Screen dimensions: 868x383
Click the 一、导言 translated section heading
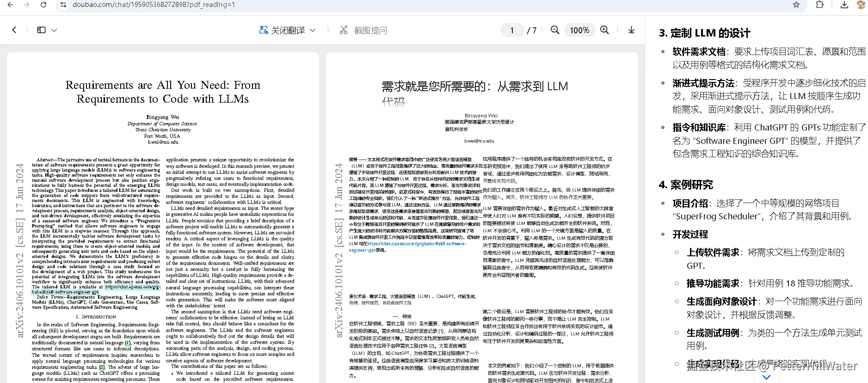point(402,316)
